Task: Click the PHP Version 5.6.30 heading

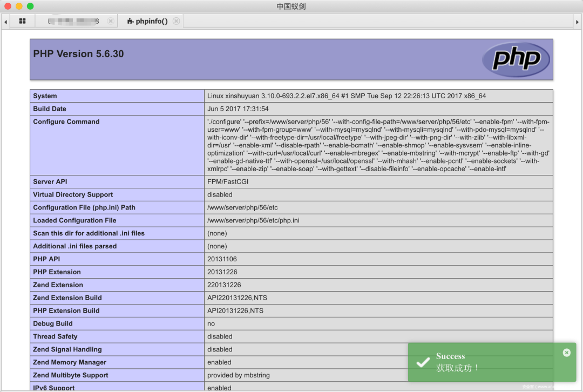Action: (78, 54)
